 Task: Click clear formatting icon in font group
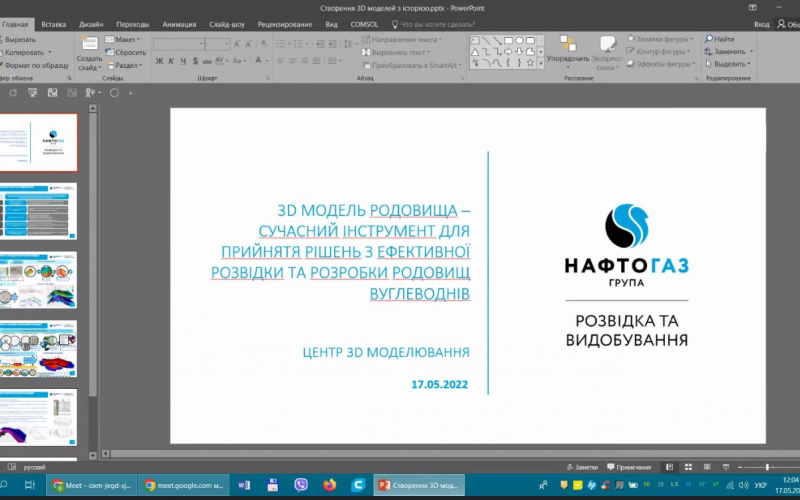tap(264, 44)
